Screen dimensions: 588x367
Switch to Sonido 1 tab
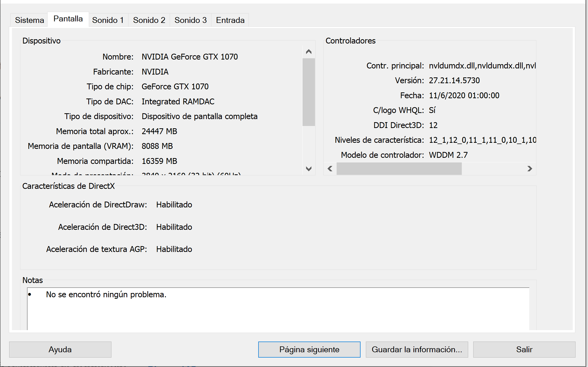108,20
